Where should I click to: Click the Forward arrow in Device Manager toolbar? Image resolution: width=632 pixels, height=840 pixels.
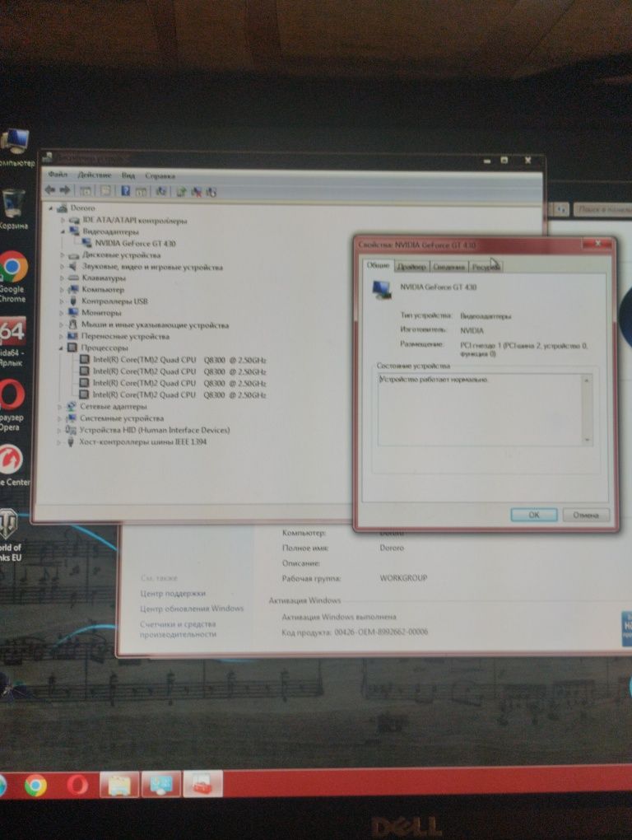coord(65,189)
